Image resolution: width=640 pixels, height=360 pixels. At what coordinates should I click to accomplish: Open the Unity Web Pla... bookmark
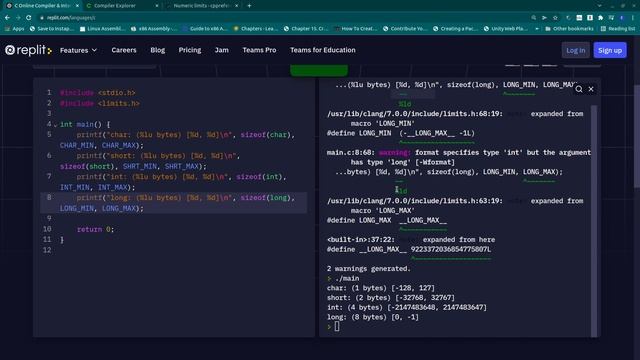(506, 29)
